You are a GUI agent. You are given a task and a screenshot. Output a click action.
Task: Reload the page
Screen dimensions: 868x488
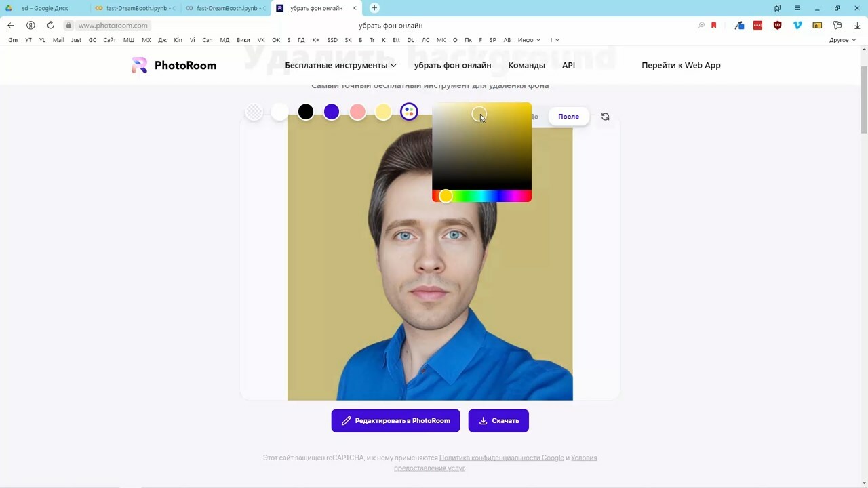click(50, 25)
